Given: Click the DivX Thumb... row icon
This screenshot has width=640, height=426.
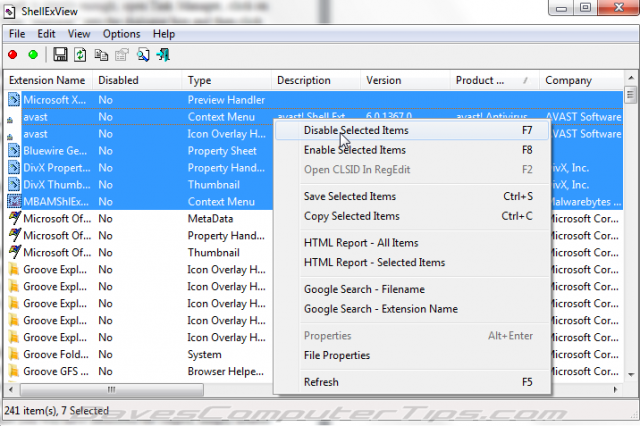Looking at the screenshot, I should coord(14,184).
